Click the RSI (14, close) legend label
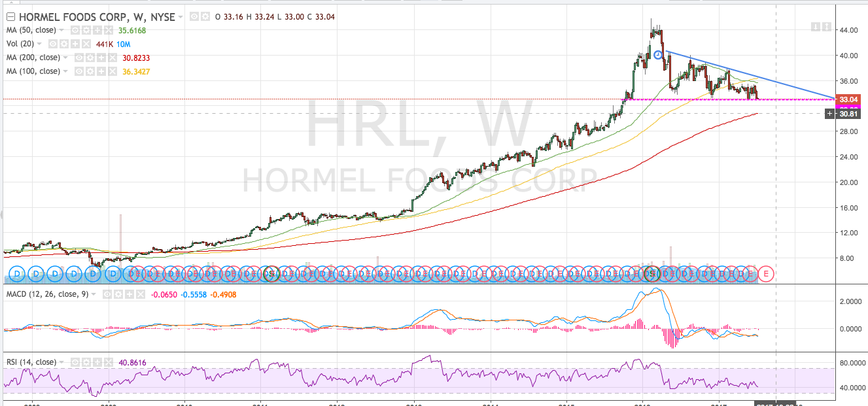 (31, 362)
